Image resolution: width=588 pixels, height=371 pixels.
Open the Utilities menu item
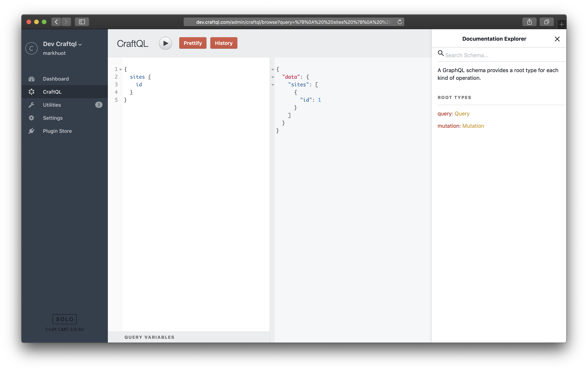(x=52, y=105)
